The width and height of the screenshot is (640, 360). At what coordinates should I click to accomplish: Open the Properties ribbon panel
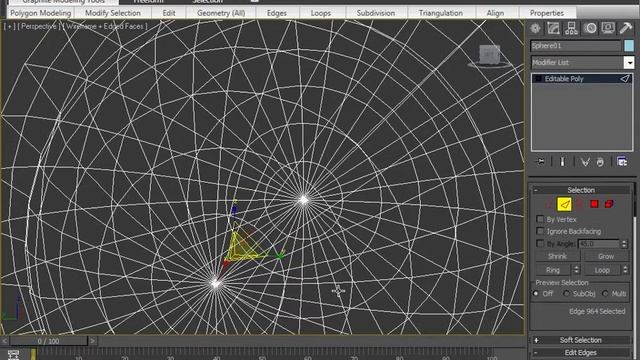point(547,13)
